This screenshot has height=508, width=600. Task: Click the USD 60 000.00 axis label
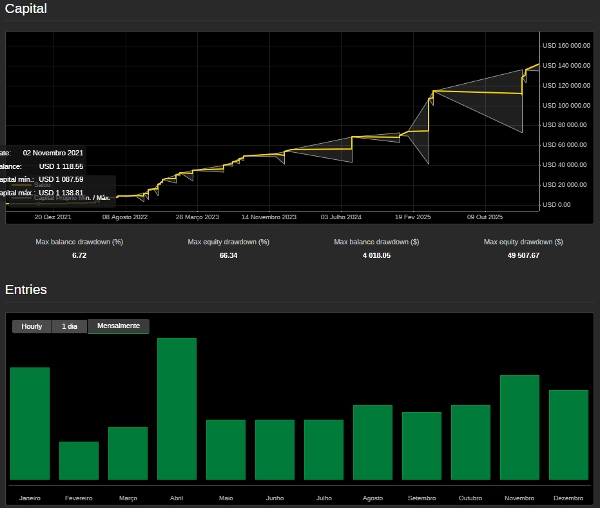pos(564,145)
